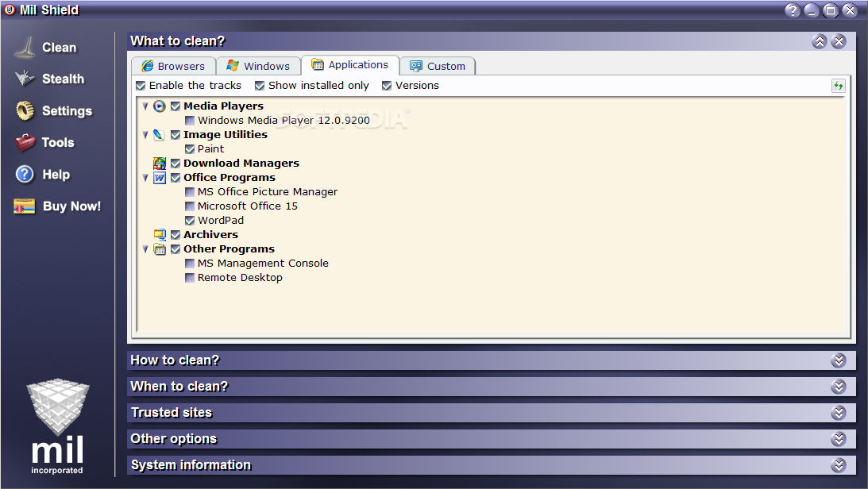Collapse the Image Utilities tree node
Image resolution: width=868 pixels, height=489 pixels.
tap(145, 135)
